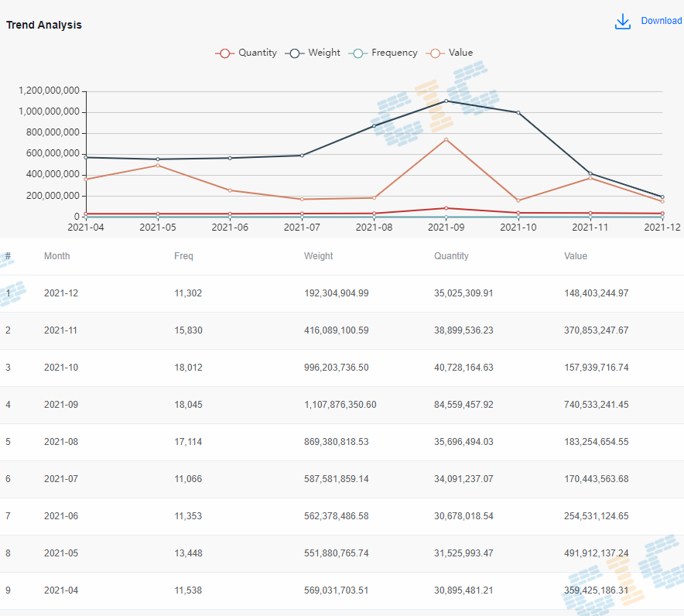This screenshot has width=684, height=616.
Task: Click weight value 192,304,904.99
Action: tap(337, 293)
